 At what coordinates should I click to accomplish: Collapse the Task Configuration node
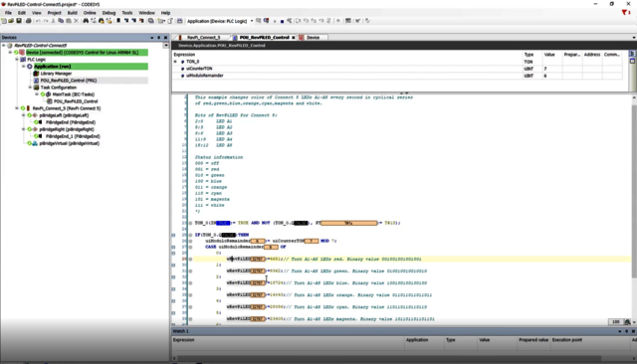[x=30, y=88]
